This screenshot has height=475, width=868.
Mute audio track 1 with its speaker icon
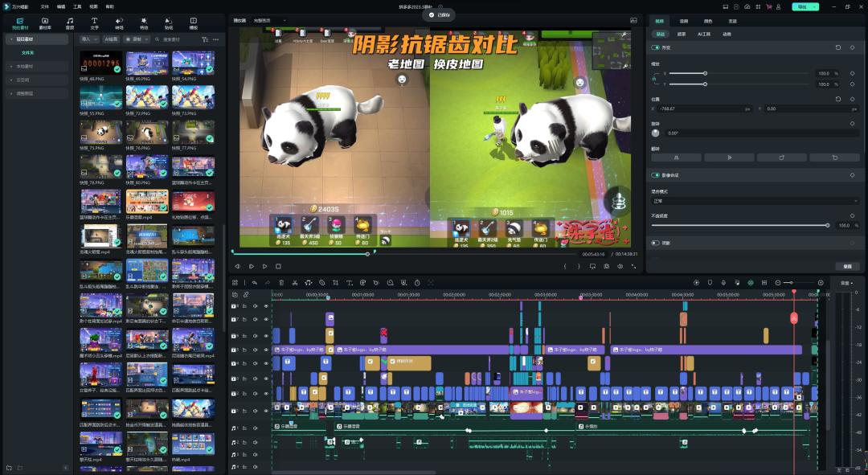[256, 428]
